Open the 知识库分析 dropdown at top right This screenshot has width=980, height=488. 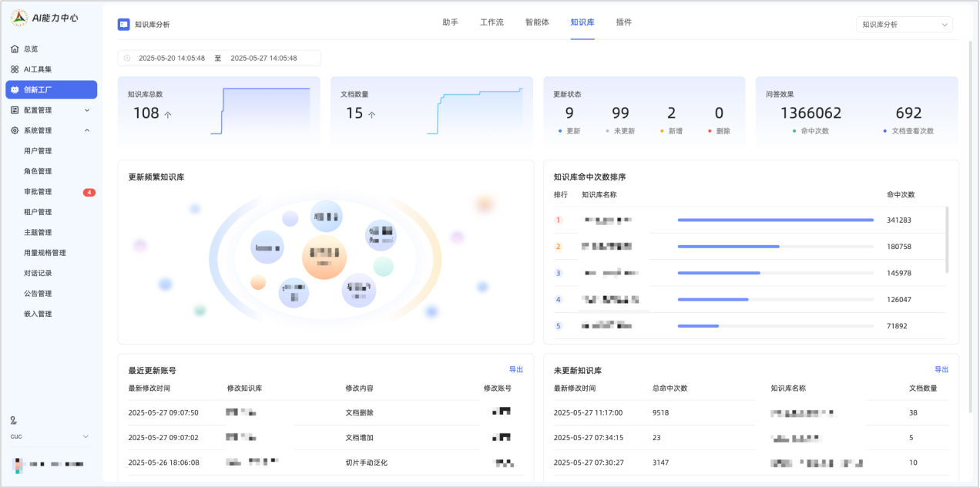(904, 25)
